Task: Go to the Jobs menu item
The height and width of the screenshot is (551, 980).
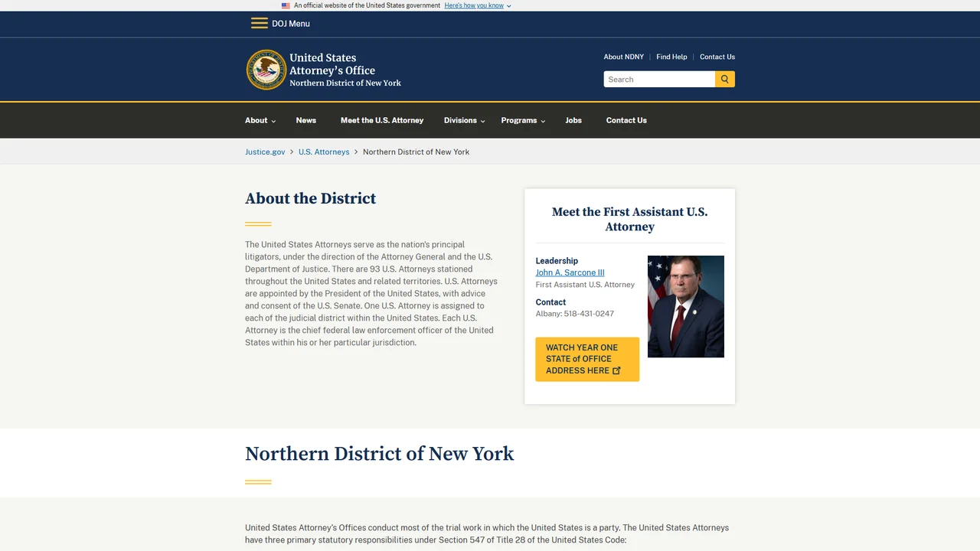Action: click(573, 120)
